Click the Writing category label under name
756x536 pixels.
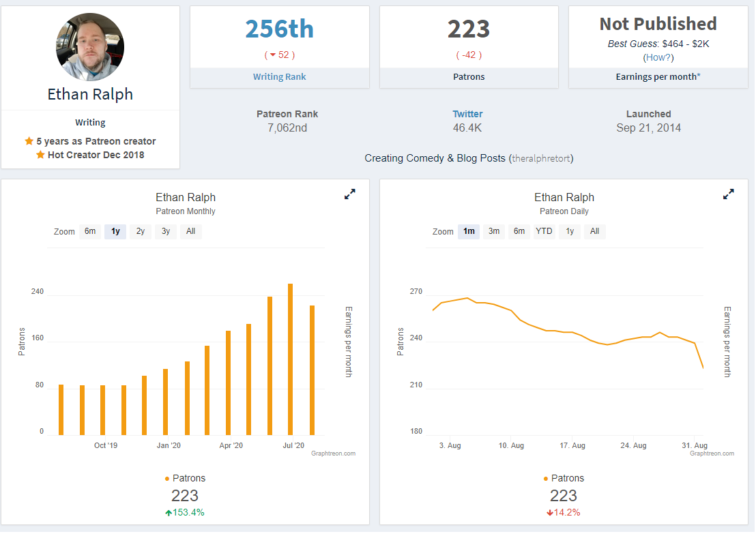[90, 123]
